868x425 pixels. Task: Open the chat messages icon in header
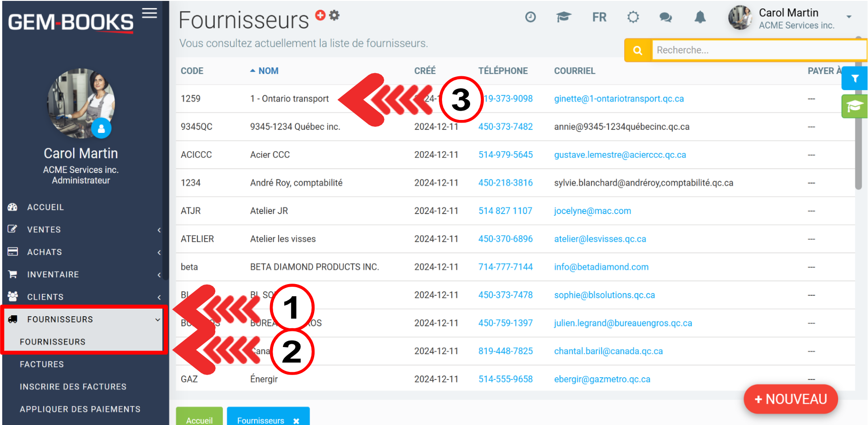click(665, 17)
